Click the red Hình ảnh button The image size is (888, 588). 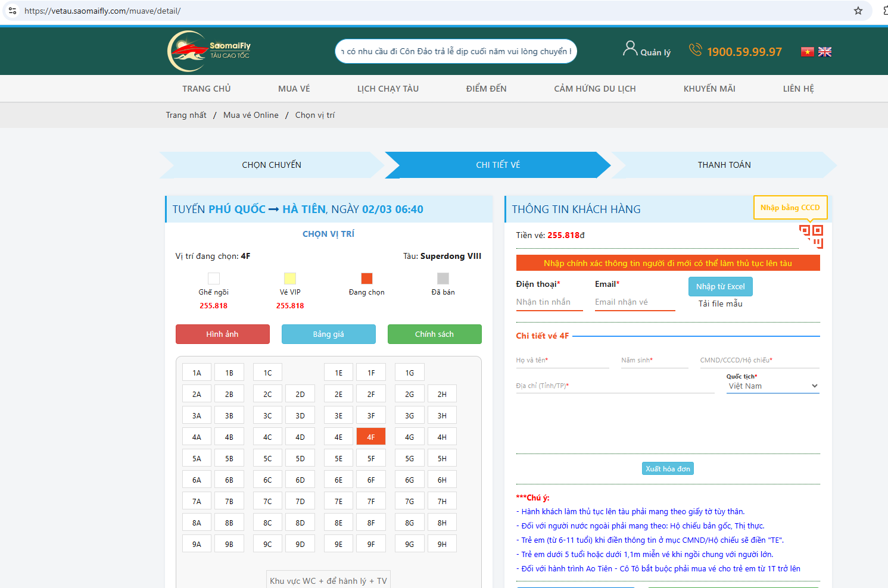coord(222,334)
